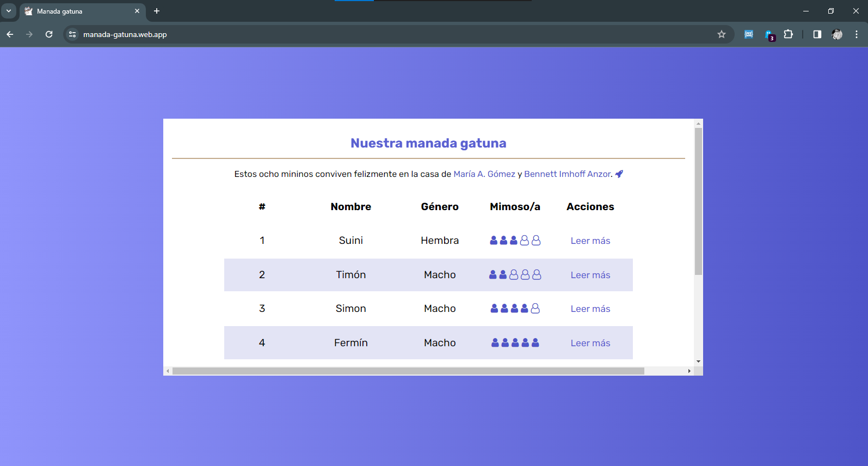Click Timón's third mimosa icon

pos(514,274)
